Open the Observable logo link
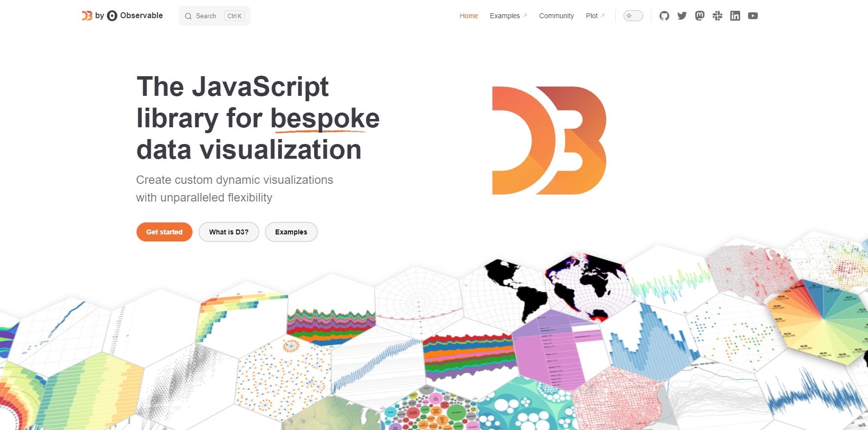Screen dimensions: 868x430 point(135,16)
